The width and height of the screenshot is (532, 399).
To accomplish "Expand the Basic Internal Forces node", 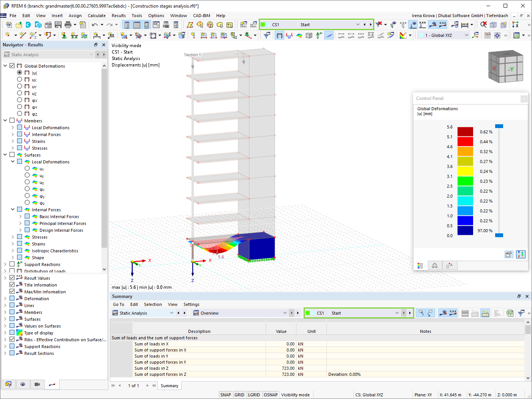I will coord(21,216).
